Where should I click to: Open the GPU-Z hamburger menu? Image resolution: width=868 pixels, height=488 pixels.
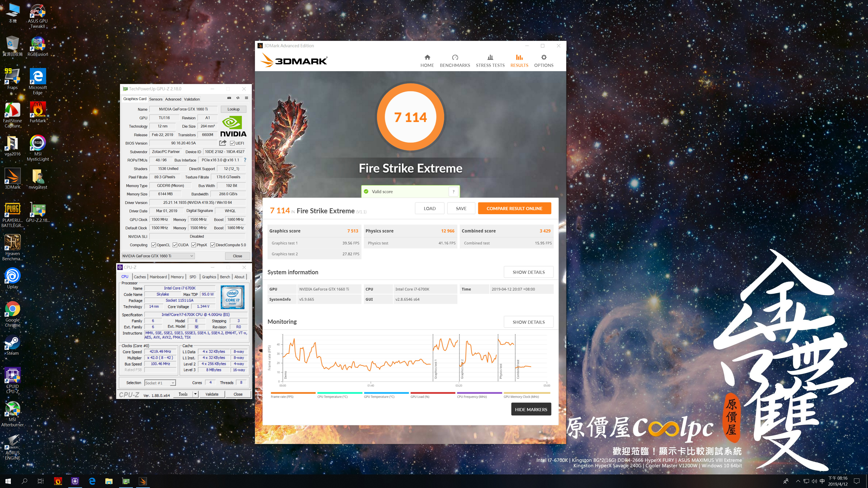tap(246, 98)
